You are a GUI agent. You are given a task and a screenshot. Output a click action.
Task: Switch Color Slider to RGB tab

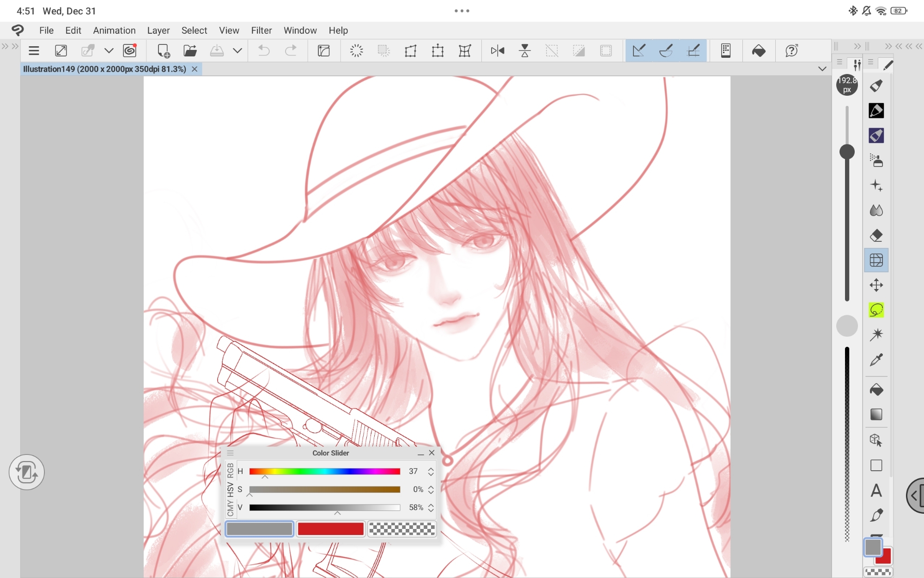[x=230, y=470]
